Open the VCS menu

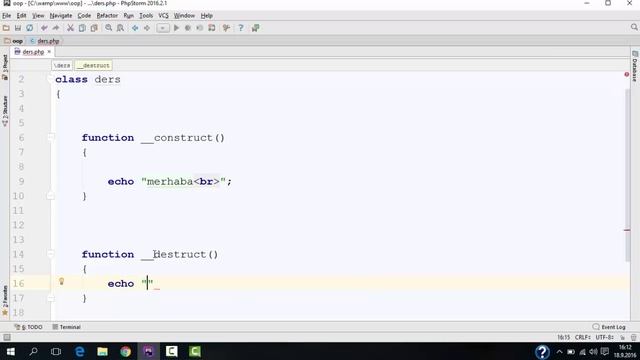coord(163,16)
